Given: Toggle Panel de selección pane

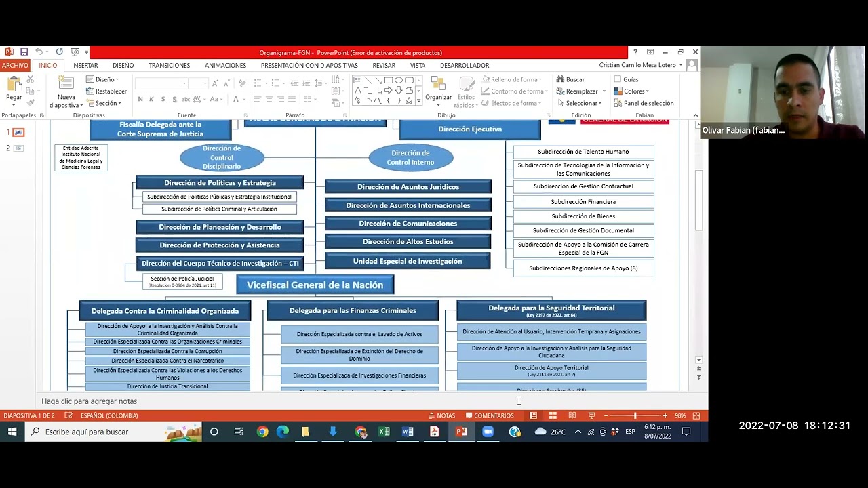Looking at the screenshot, I should (x=644, y=103).
